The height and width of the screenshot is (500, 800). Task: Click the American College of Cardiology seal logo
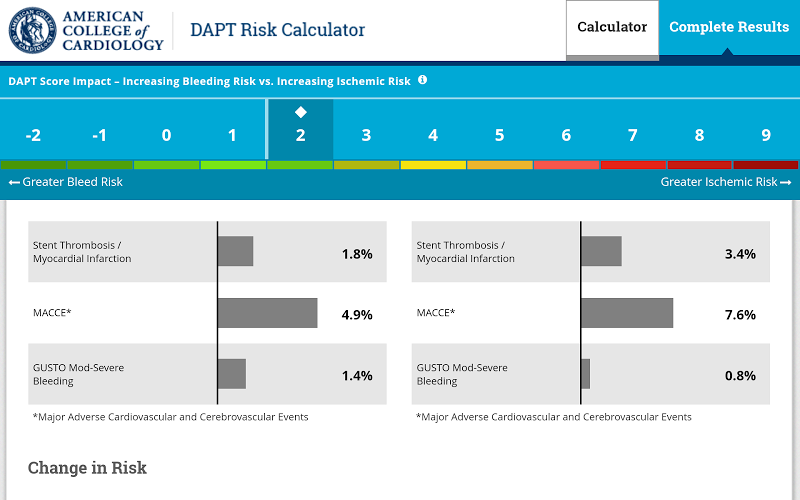pos(32,30)
